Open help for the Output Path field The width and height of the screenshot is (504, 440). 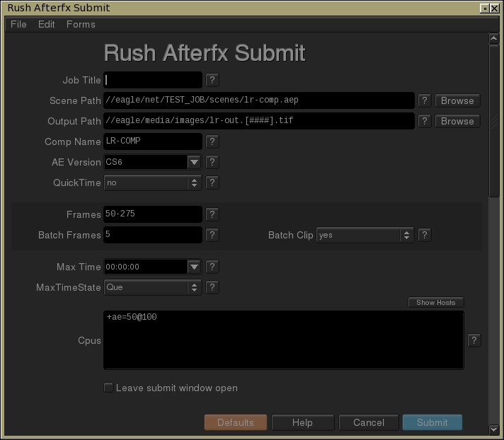[424, 121]
